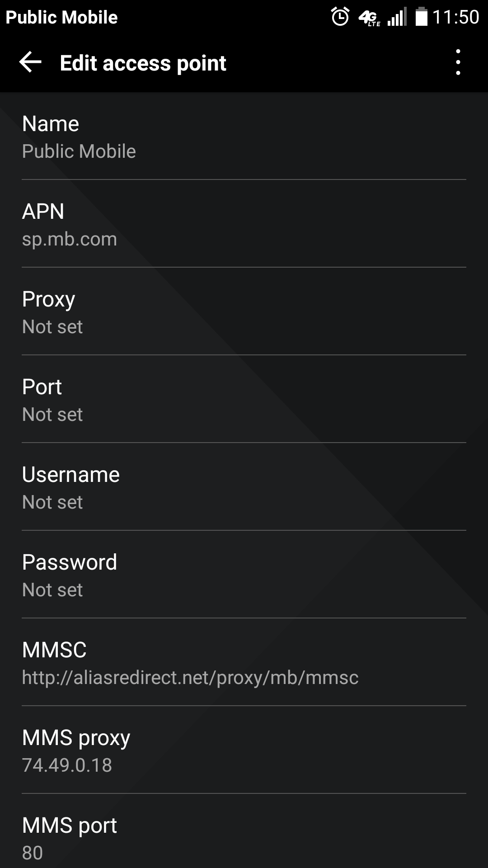Tap the battery status icon

pyautogui.click(x=421, y=17)
